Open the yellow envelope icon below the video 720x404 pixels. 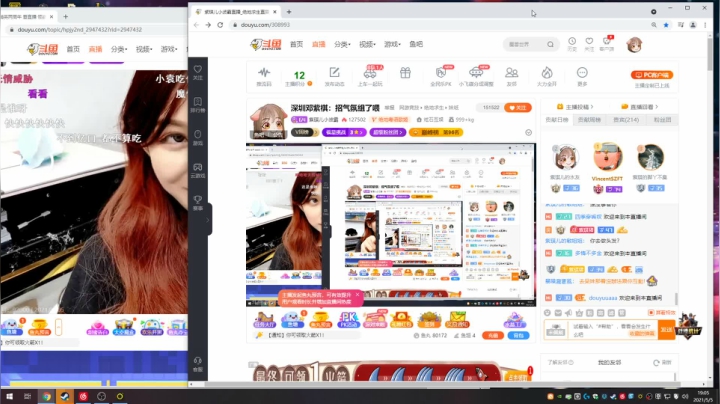click(x=457, y=320)
